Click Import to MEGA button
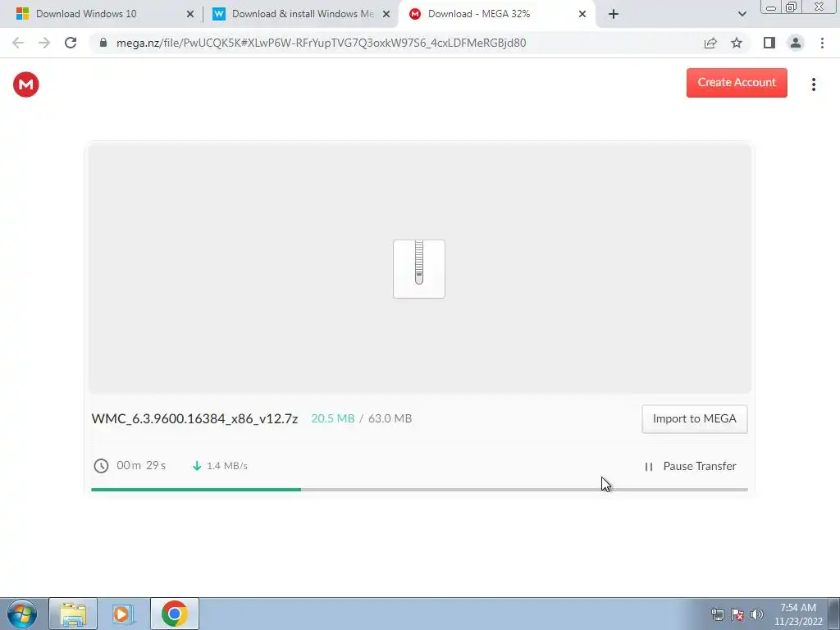Image resolution: width=840 pixels, height=630 pixels. pyautogui.click(x=694, y=419)
